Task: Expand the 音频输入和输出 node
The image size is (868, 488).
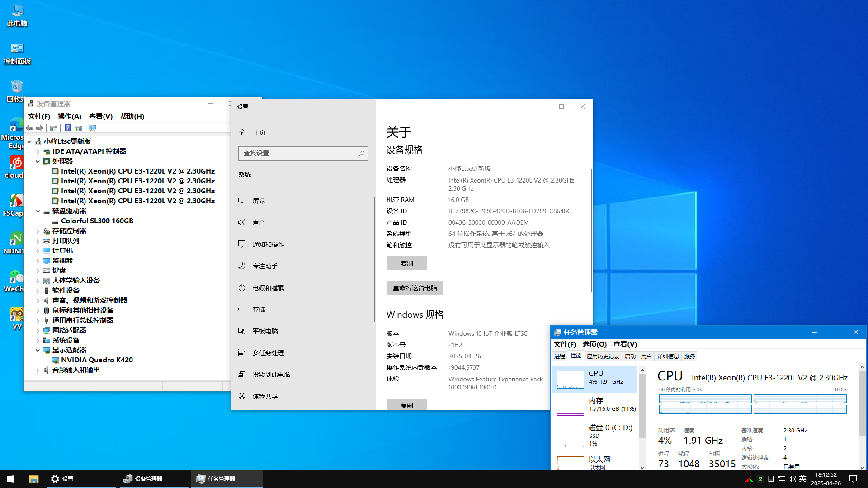Action: pyautogui.click(x=38, y=370)
